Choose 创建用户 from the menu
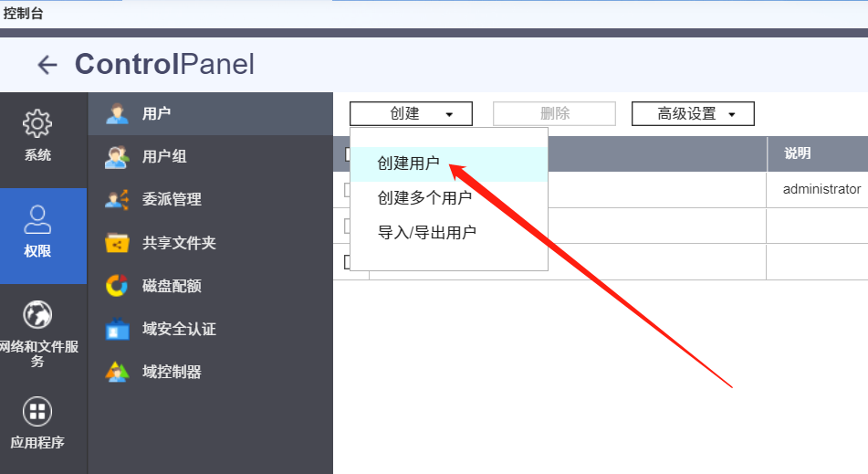The width and height of the screenshot is (868, 474). pos(409,164)
